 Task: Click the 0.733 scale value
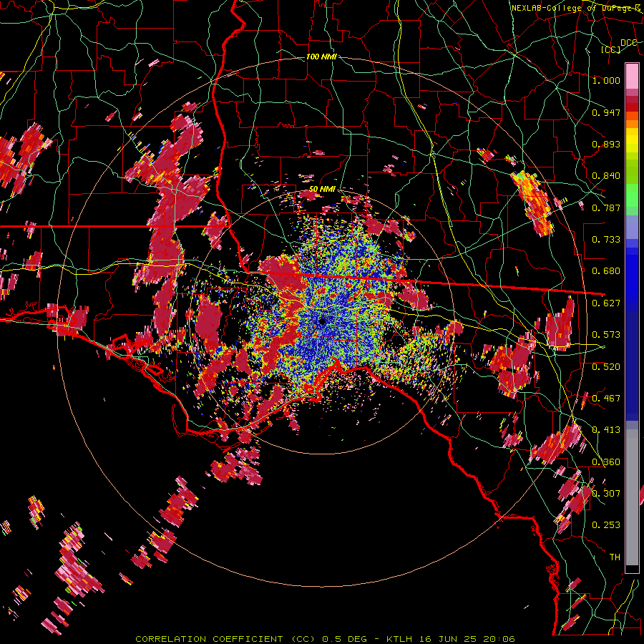pyautogui.click(x=606, y=240)
